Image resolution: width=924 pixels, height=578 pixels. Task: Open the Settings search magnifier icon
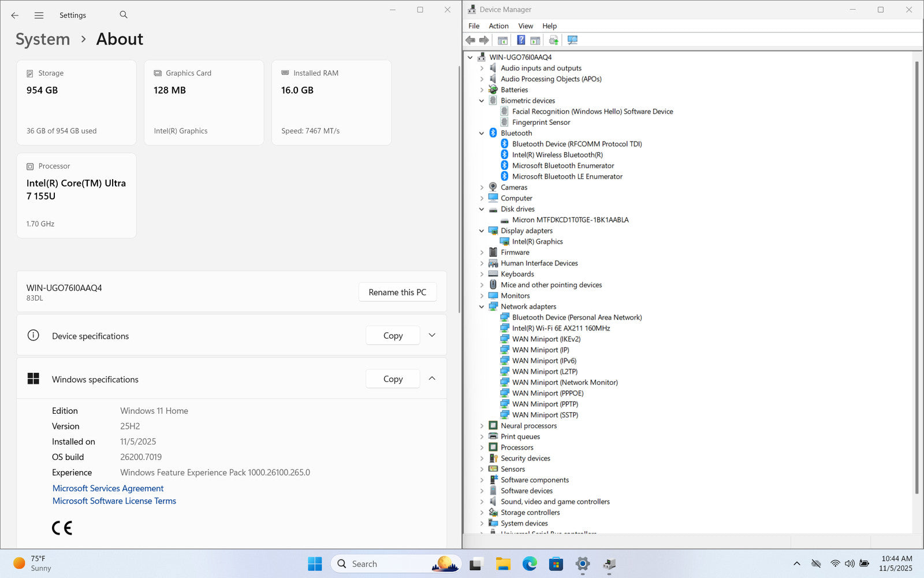click(124, 15)
